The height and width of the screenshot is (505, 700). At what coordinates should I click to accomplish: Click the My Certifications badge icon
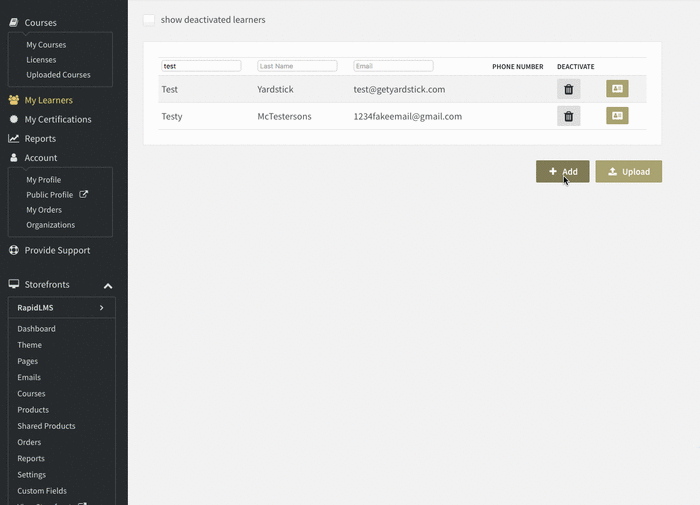click(x=14, y=119)
